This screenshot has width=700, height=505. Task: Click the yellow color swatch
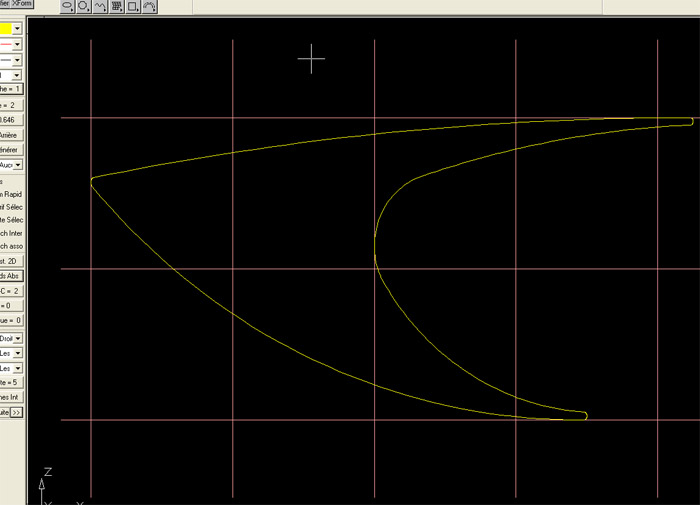pyautogui.click(x=5, y=29)
